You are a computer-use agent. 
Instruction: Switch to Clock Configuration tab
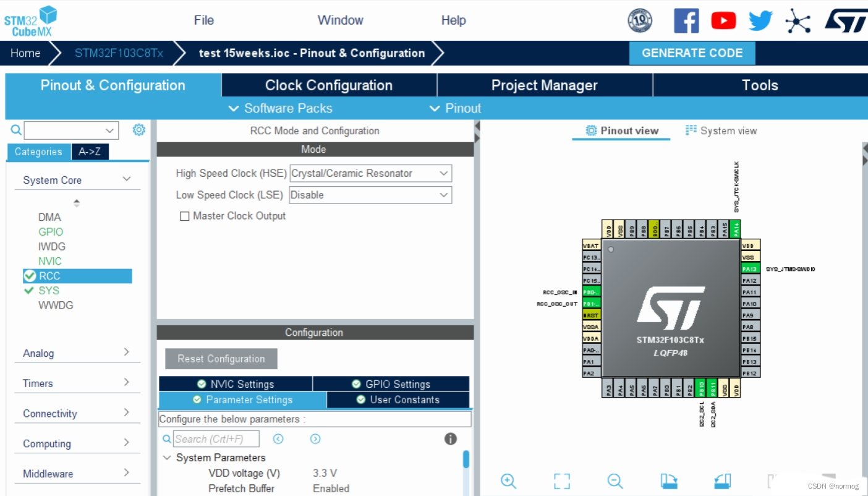[x=329, y=85]
